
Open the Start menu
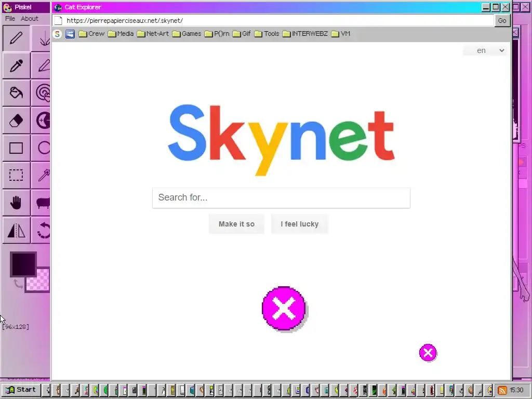pos(21,390)
